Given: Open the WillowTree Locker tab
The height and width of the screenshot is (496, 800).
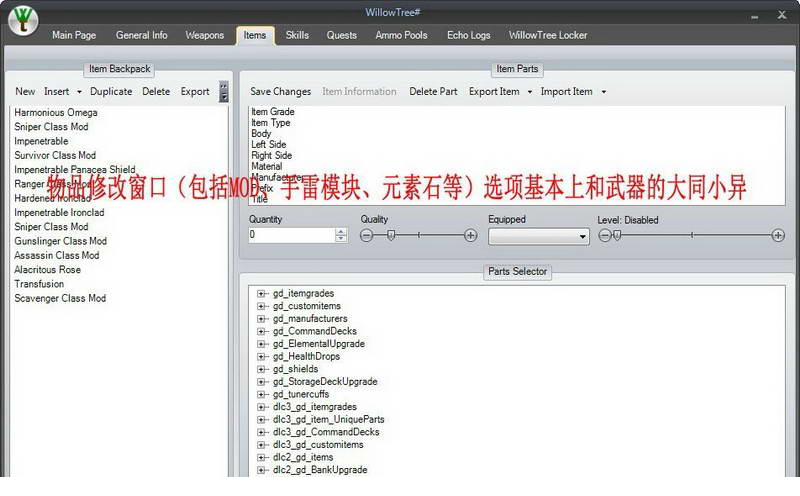Looking at the screenshot, I should 548,35.
